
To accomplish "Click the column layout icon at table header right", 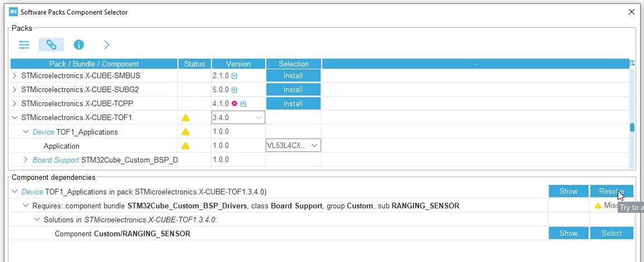I will point(632,64).
